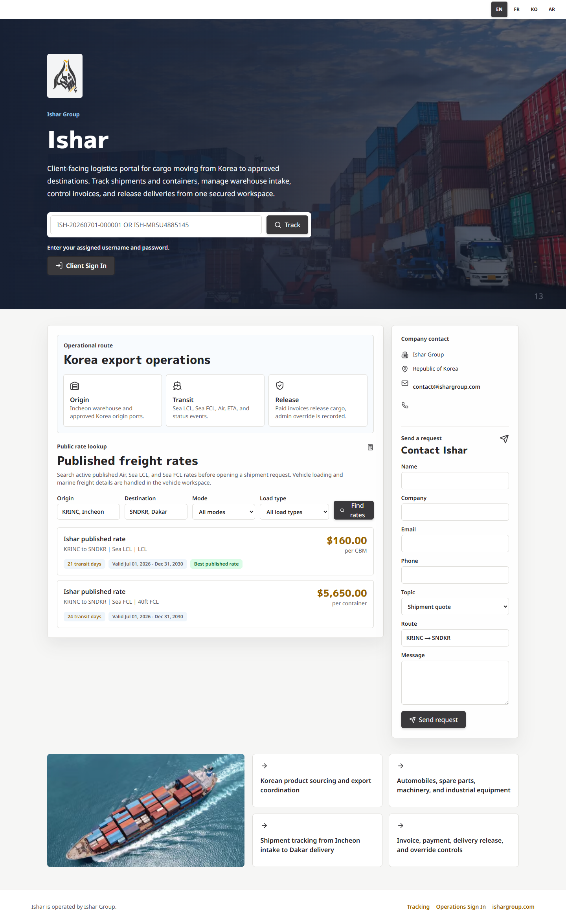This screenshot has height=924, width=566.
Task: Select the AR language option
Action: (x=552, y=9)
